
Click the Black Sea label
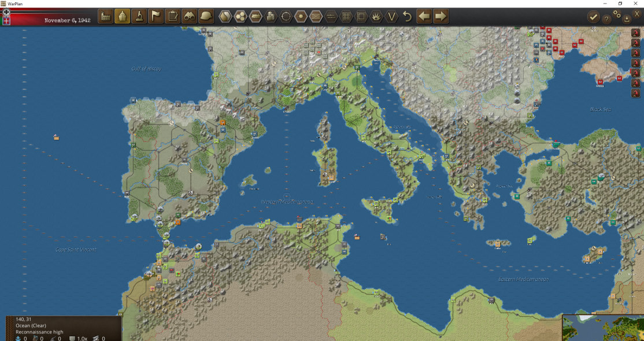(601, 109)
